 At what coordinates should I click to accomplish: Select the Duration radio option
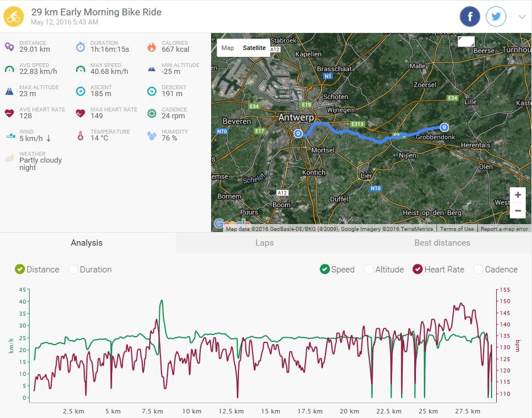pyautogui.click(x=73, y=270)
